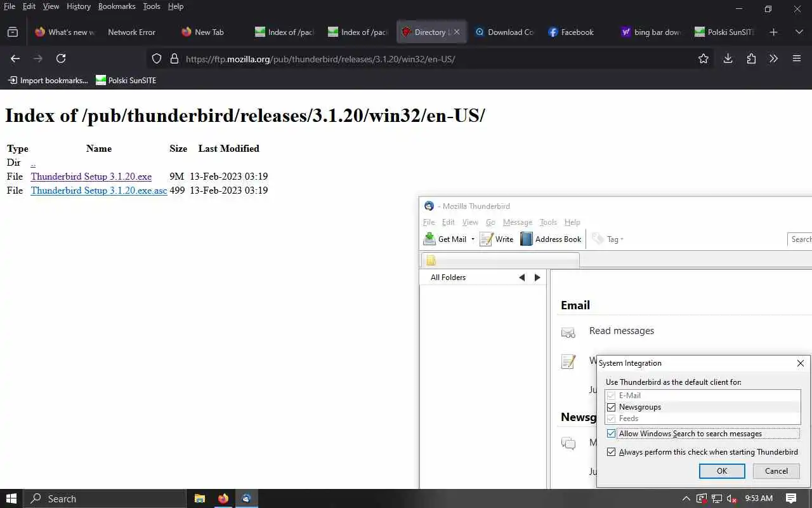
Task: Open Thunderbird's View menu
Action: (x=470, y=222)
